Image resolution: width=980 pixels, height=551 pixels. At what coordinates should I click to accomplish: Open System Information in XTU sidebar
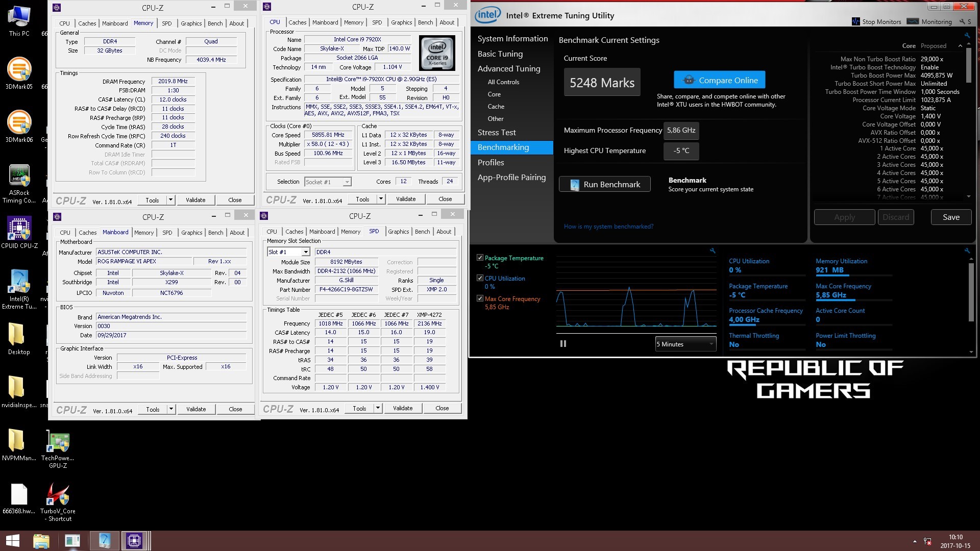point(511,39)
